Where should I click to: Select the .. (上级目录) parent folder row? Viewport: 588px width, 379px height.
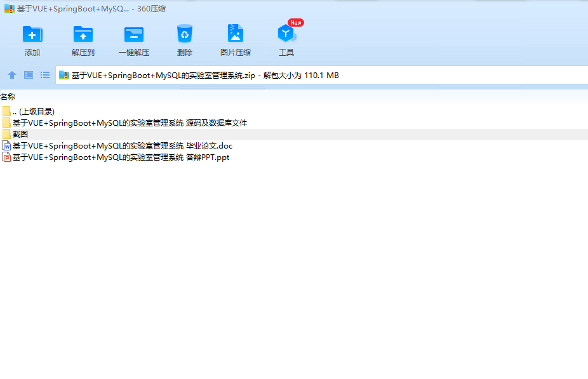[x=294, y=111]
